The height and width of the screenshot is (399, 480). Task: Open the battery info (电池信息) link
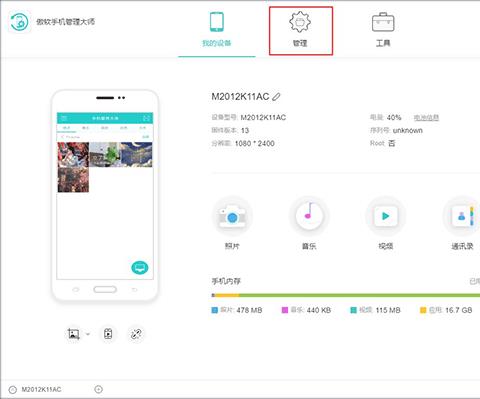[426, 117]
